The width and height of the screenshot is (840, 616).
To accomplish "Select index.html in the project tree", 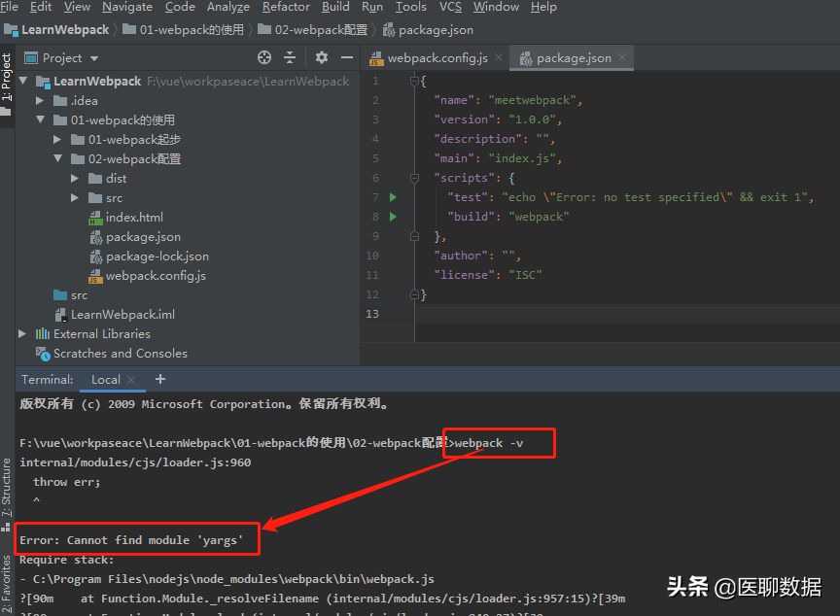I will pos(134,218).
